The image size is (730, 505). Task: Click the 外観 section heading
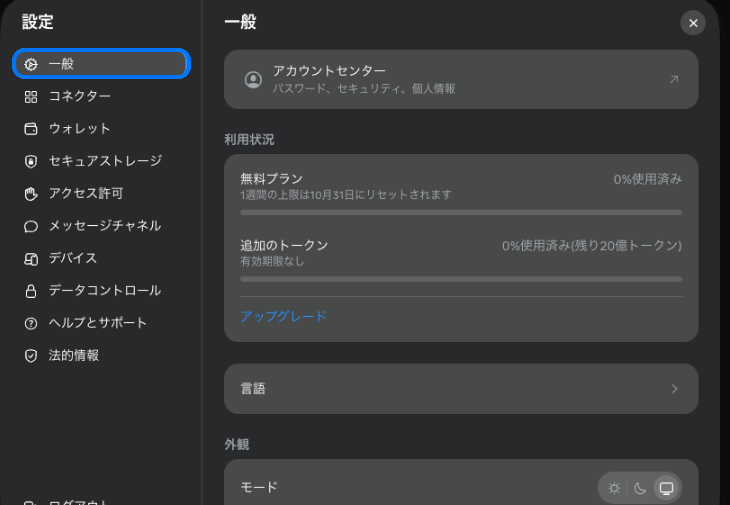coord(237,444)
